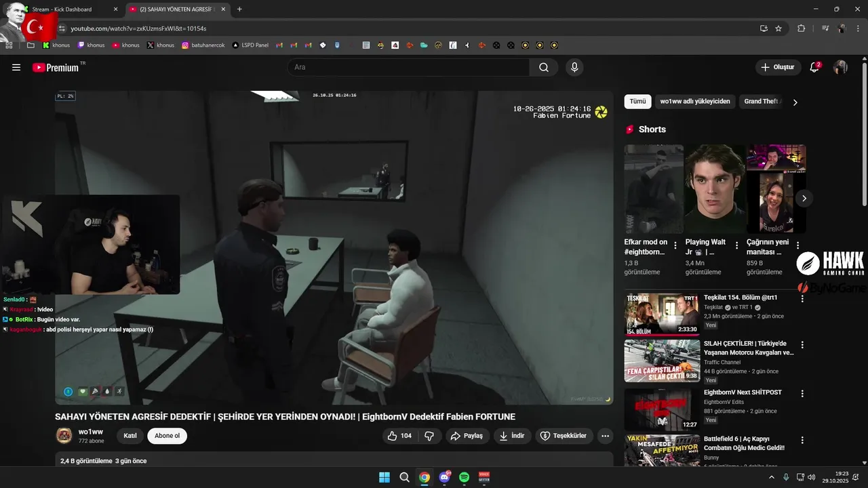Open options menu for EightbornV Next SHİTPOST
This screenshot has width=868, height=488.
click(x=802, y=393)
